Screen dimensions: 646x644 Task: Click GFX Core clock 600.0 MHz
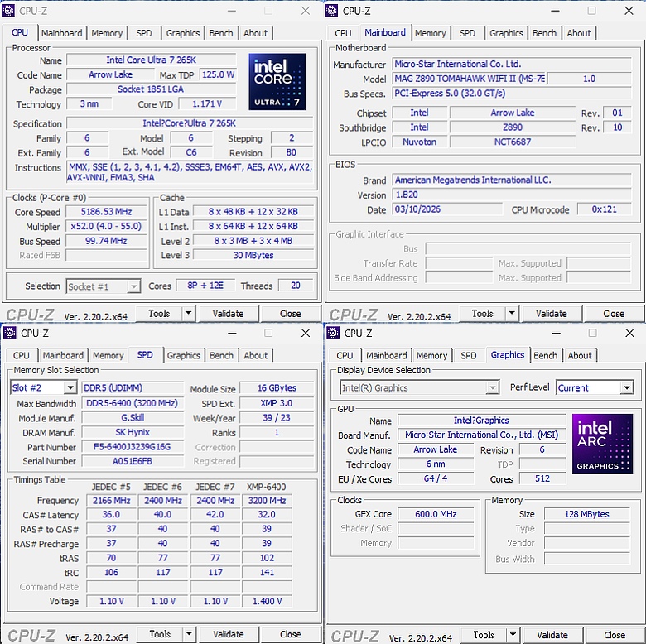pos(436,514)
